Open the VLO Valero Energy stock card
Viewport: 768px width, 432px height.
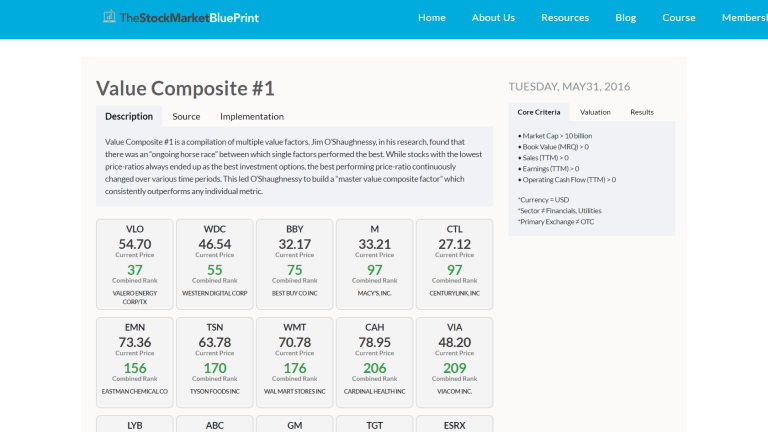point(135,264)
